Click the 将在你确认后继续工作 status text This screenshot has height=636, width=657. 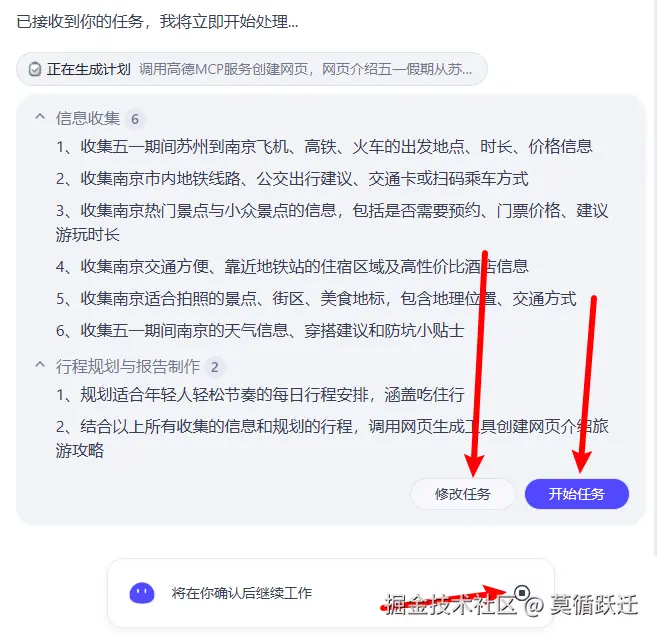tap(242, 593)
